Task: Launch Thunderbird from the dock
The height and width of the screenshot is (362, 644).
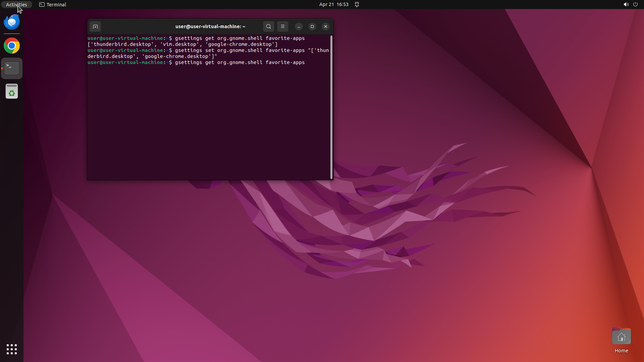Action: (12, 22)
